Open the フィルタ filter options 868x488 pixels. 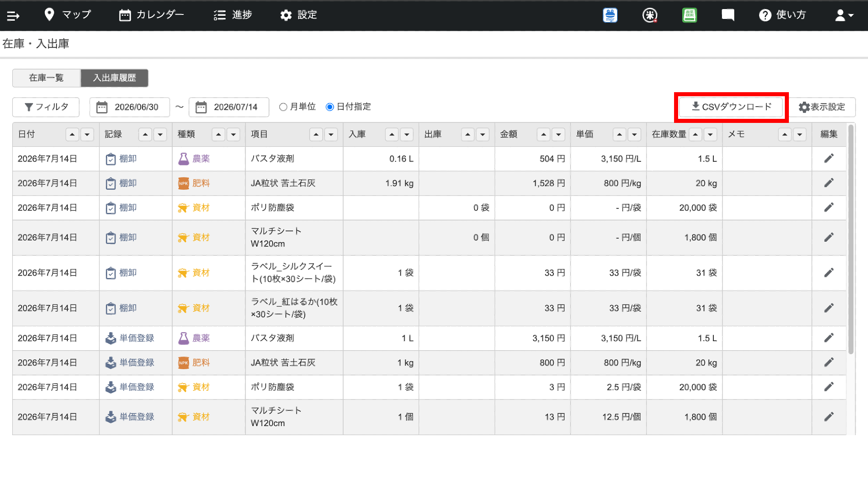coord(46,107)
